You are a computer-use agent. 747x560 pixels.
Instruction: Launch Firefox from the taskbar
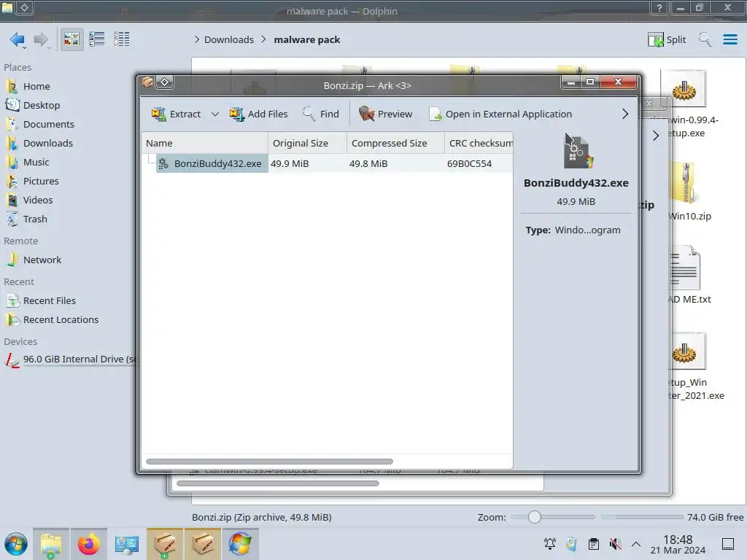tap(88, 544)
